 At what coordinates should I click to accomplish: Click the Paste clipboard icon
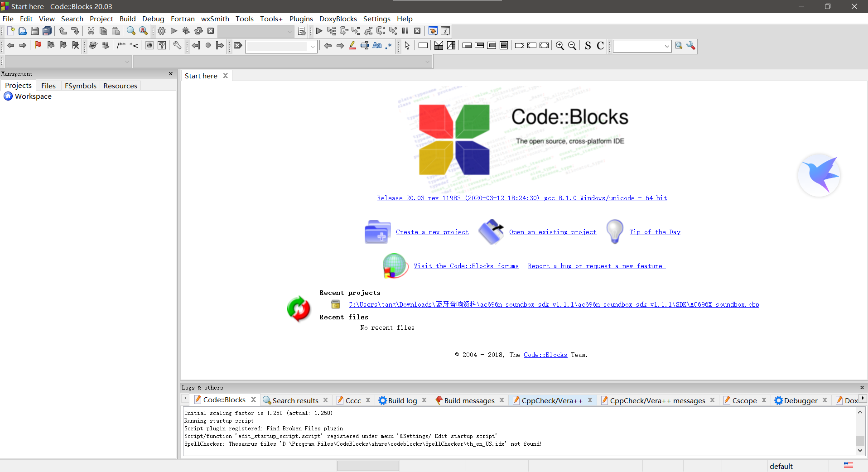(x=116, y=31)
